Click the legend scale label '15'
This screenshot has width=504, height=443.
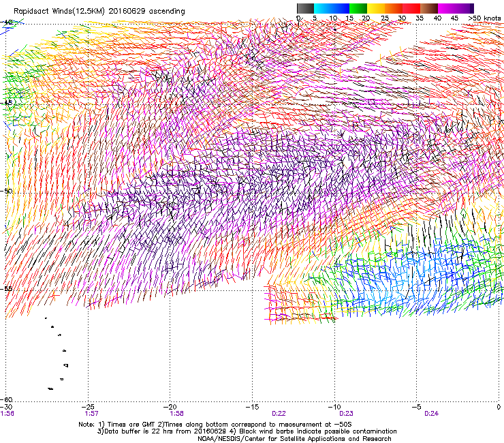click(x=349, y=18)
